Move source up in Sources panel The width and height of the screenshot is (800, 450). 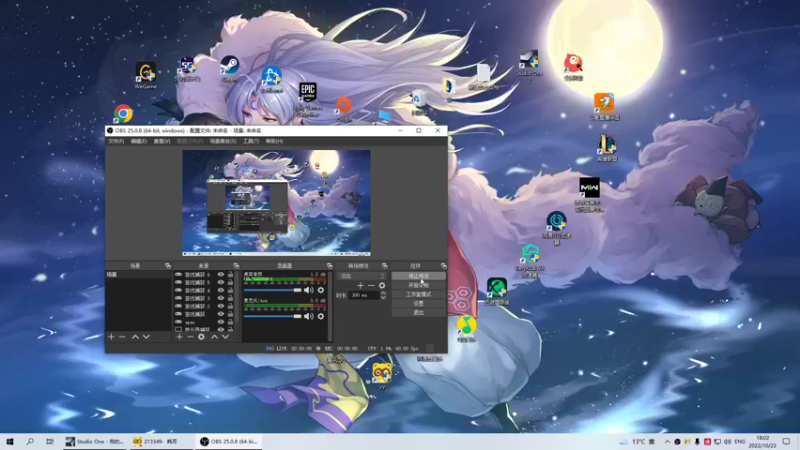click(214, 337)
